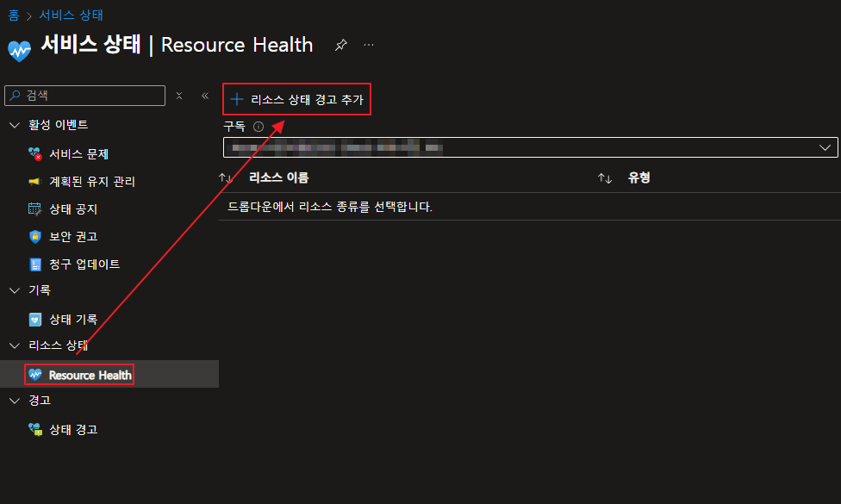The height and width of the screenshot is (504, 841).
Task: Click the Service Health heart logo icon
Action: pos(19,51)
